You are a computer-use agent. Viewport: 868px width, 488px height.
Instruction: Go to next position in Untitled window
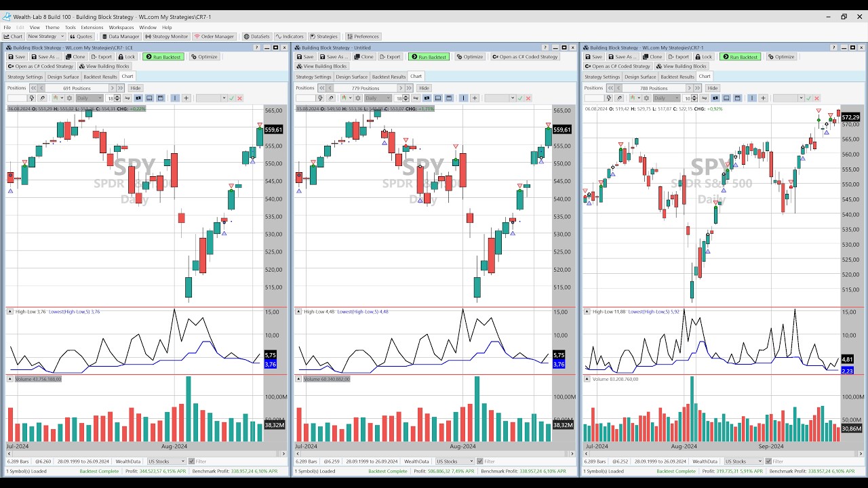[400, 88]
